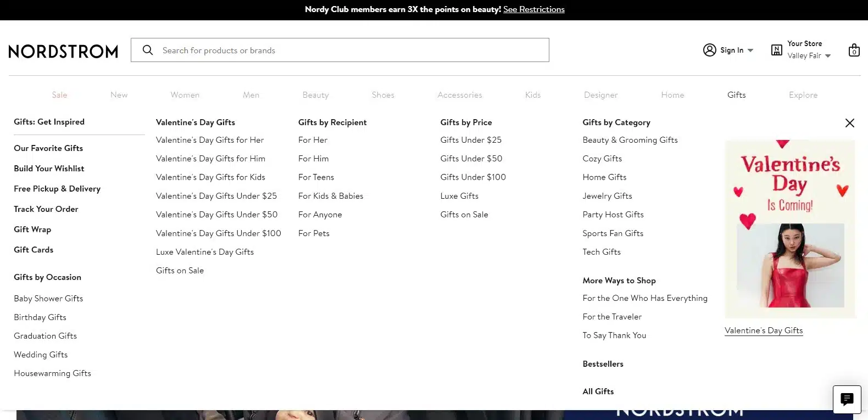This screenshot has height=420, width=868.
Task: Open the shopping bag icon
Action: point(854,50)
